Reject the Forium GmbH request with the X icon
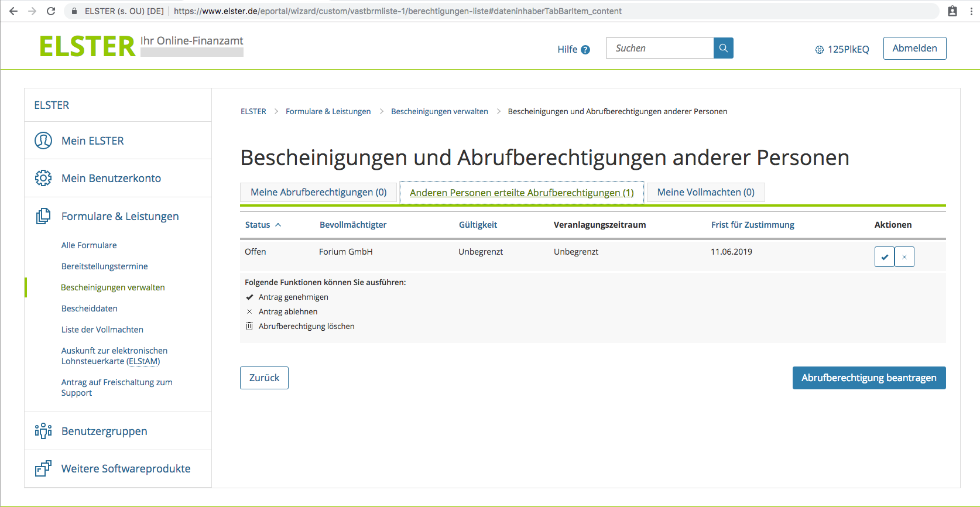The width and height of the screenshot is (980, 507). (904, 256)
